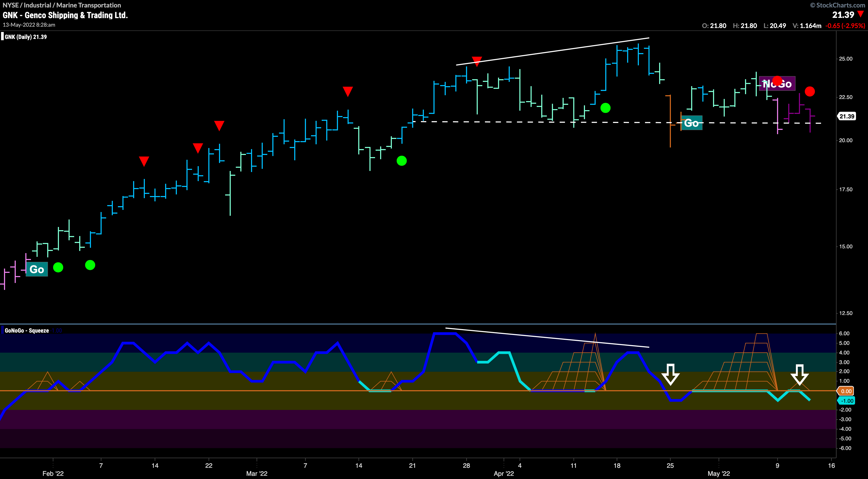Click the 17.50 price axis label
This screenshot has width=868, height=479.
tap(845, 189)
